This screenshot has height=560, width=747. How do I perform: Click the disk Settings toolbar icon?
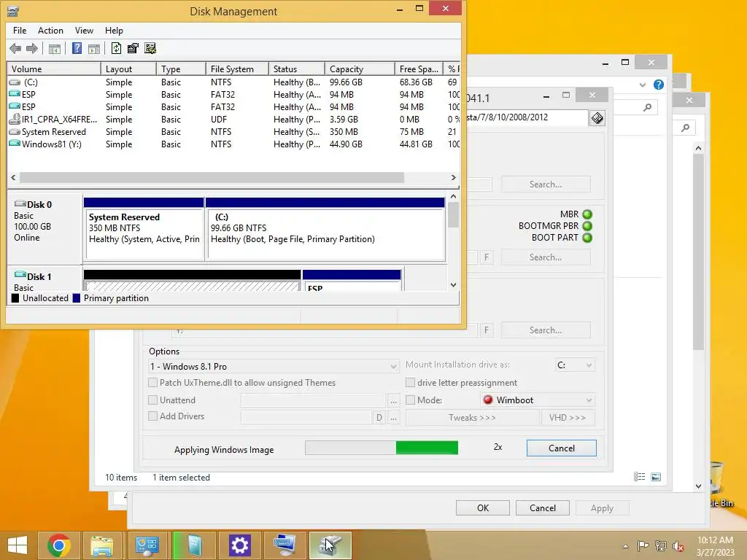tap(150, 48)
